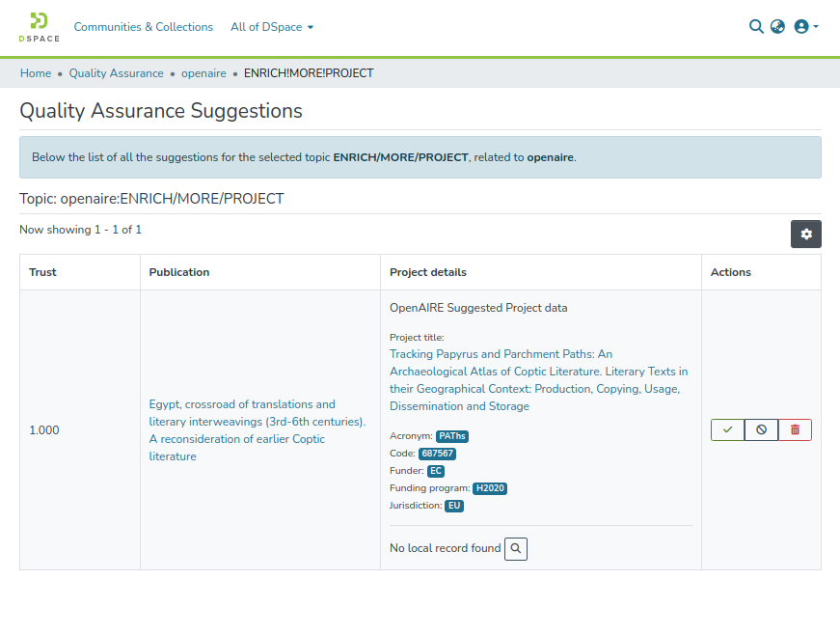Screen dimensions: 840x635
Task: Open Communities & Collections
Action: pos(144,27)
